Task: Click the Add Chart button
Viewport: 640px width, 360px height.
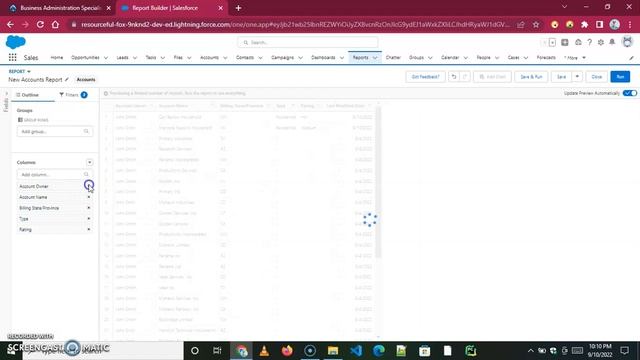Action: pyautogui.click(x=492, y=77)
